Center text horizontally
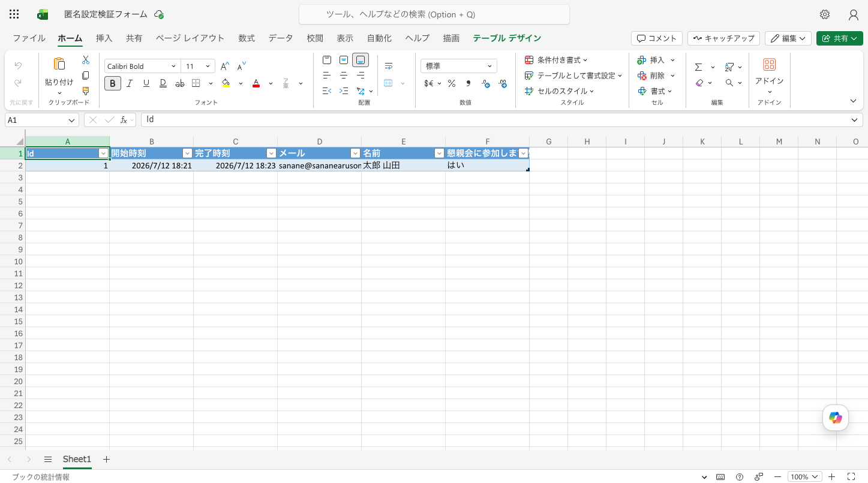This screenshot has height=483, width=868. [x=344, y=76]
